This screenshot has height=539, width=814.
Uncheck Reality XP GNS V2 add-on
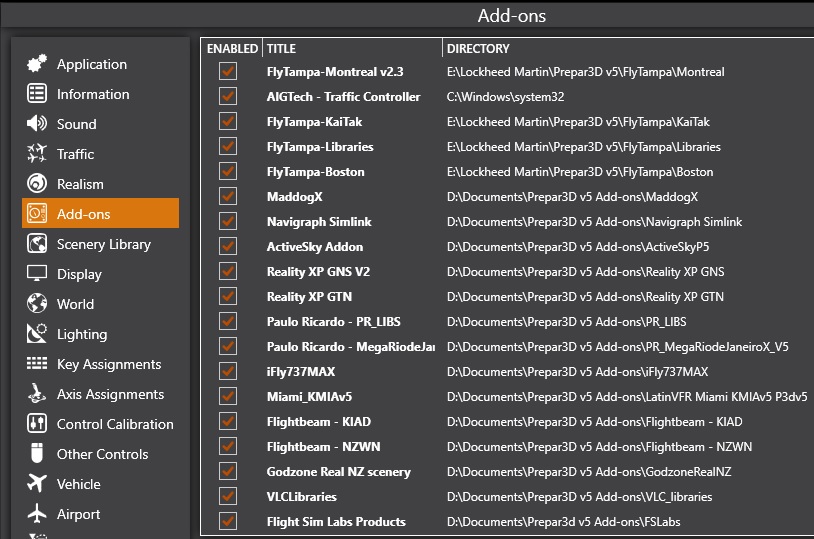click(227, 271)
